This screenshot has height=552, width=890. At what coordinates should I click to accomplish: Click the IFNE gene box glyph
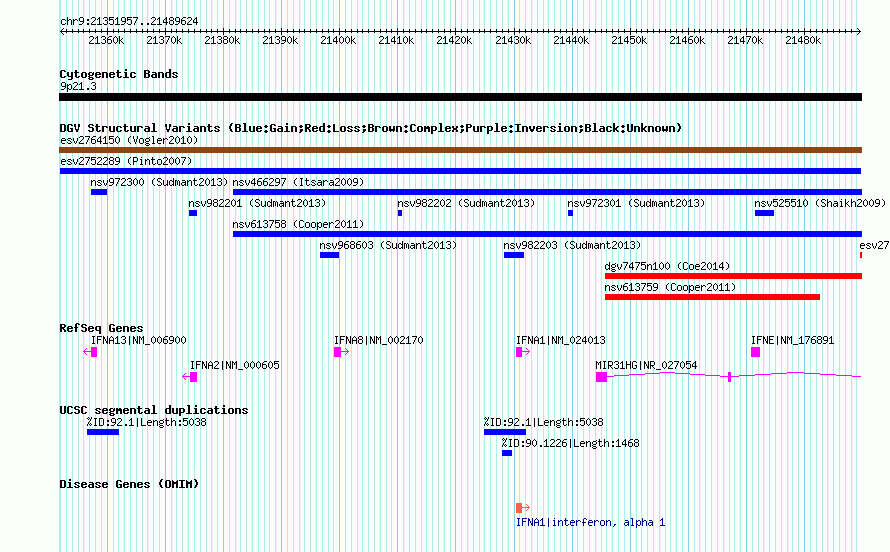click(755, 352)
